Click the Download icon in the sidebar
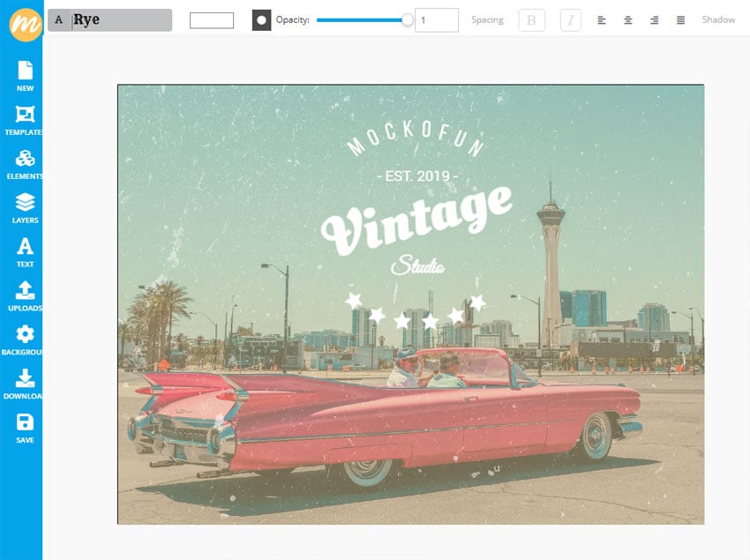This screenshot has height=560, width=750. [25, 384]
